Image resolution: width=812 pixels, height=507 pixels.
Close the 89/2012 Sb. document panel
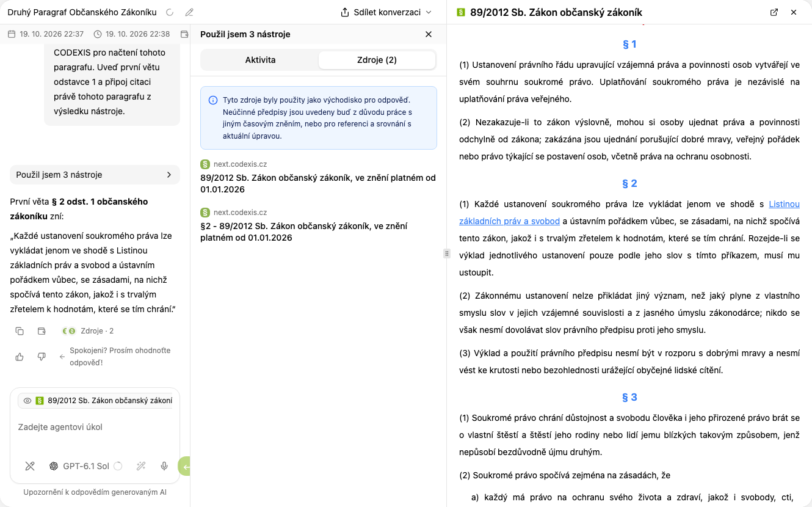click(x=794, y=12)
